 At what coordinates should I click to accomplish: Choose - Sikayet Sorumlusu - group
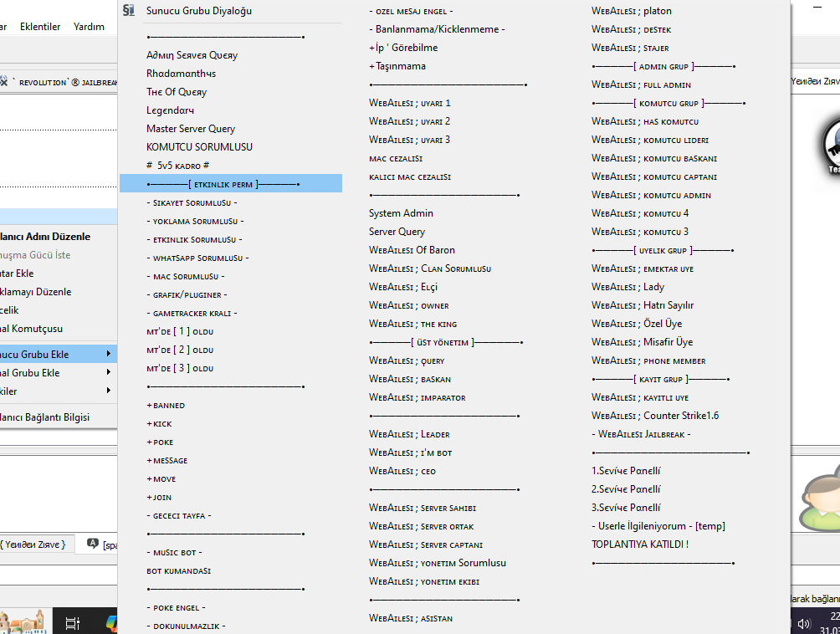[x=192, y=203]
